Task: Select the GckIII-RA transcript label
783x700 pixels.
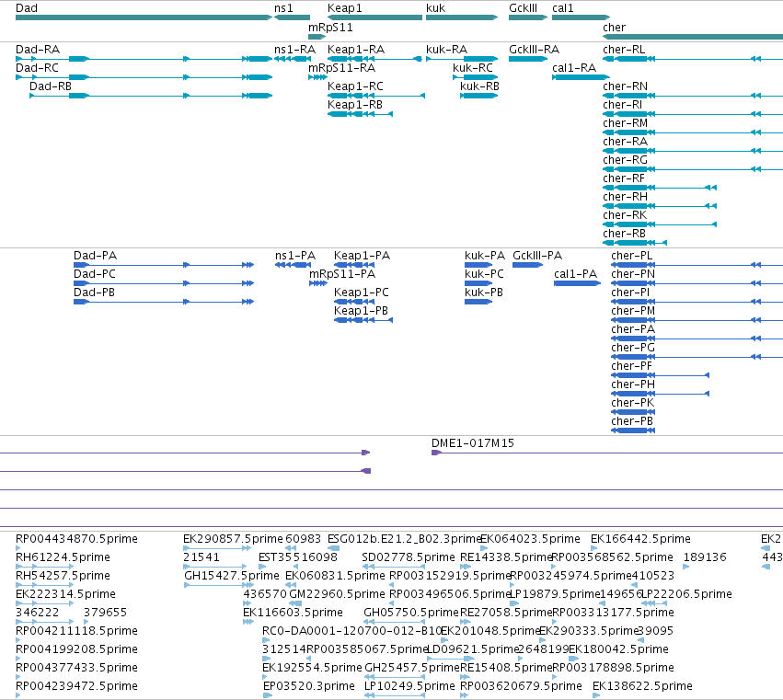Action: (534, 50)
